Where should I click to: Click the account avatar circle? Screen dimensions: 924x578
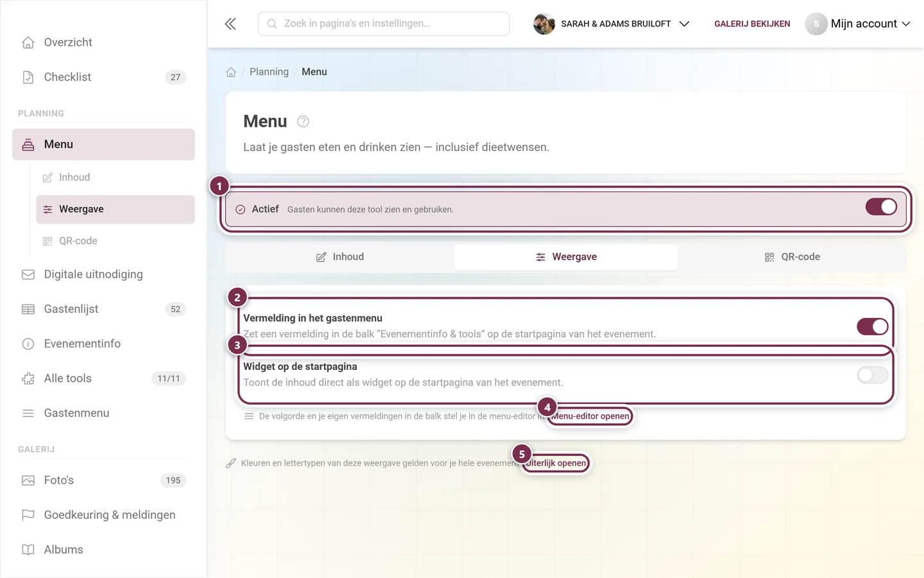pyautogui.click(x=816, y=24)
